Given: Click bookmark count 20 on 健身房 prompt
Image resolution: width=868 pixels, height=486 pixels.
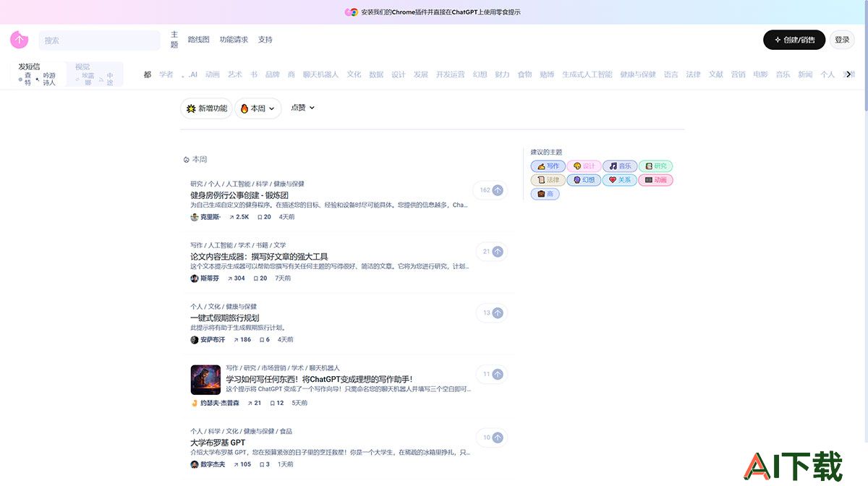Looking at the screenshot, I should click(264, 217).
